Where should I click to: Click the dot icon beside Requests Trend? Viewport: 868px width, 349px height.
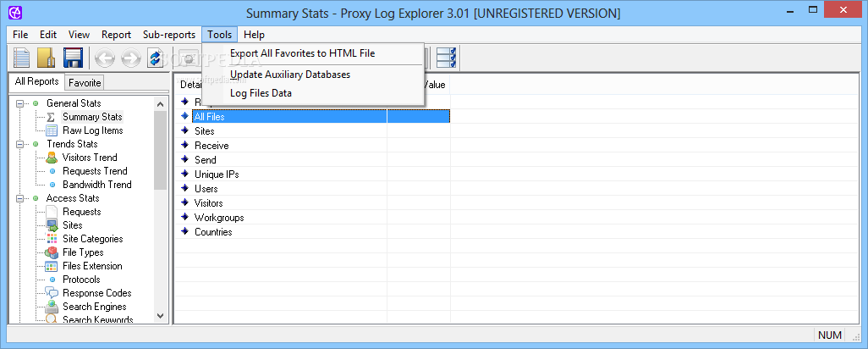click(52, 171)
